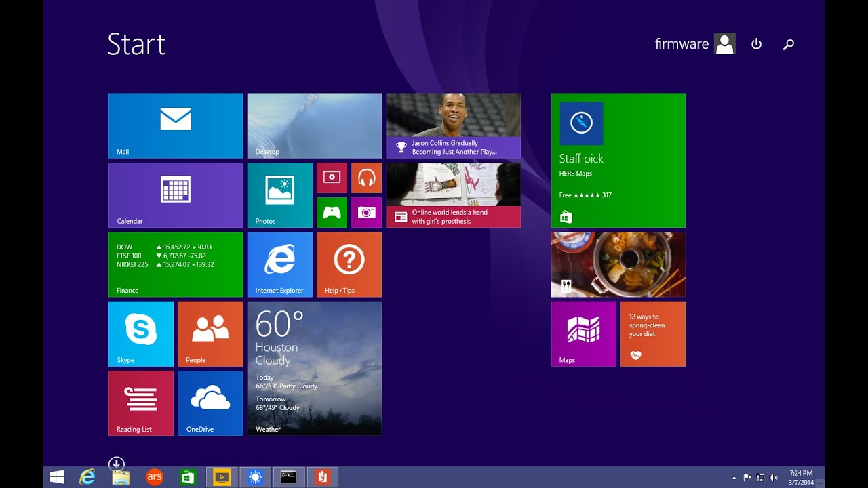The height and width of the screenshot is (488, 868).
Task: Open the Photos tile
Action: point(280,195)
